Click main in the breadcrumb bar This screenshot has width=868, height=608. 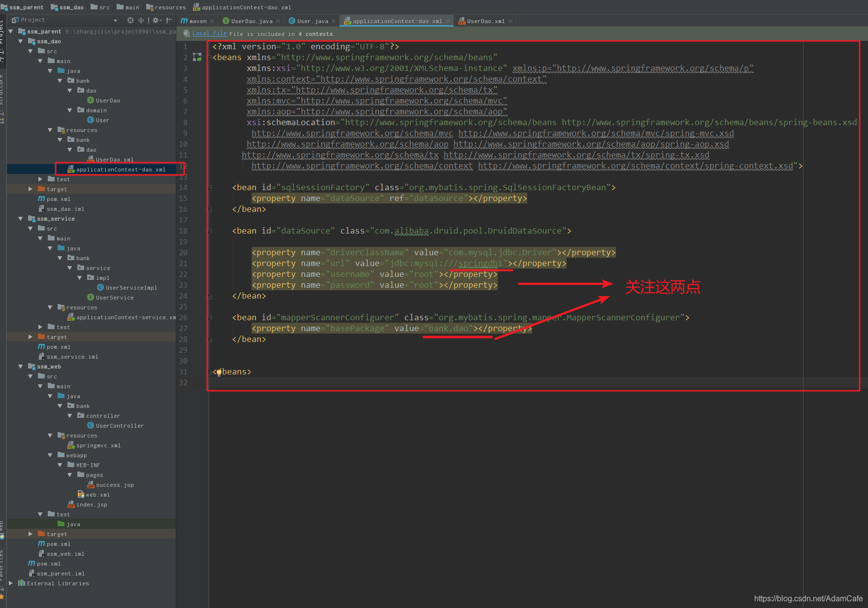(x=128, y=7)
